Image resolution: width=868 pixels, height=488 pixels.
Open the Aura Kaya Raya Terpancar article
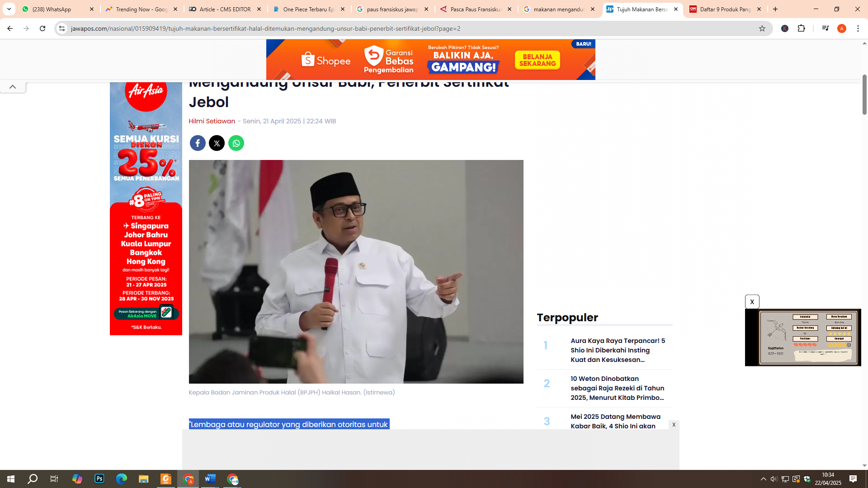[x=617, y=350]
